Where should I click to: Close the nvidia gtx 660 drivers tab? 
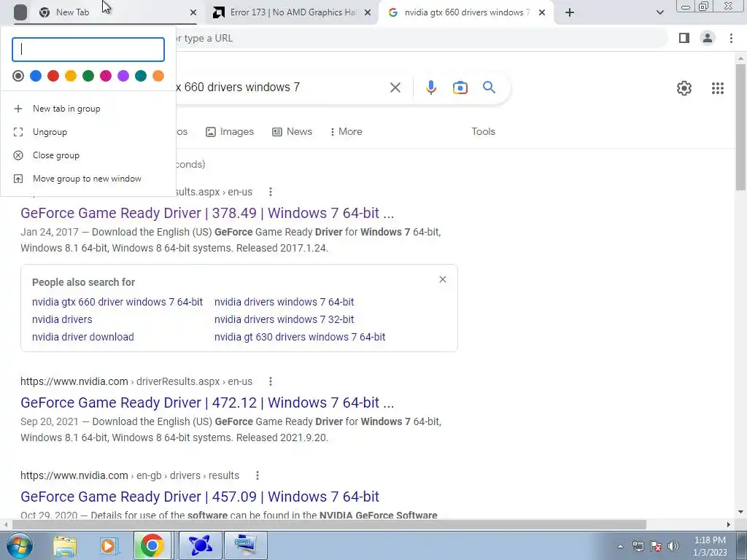pos(542,12)
